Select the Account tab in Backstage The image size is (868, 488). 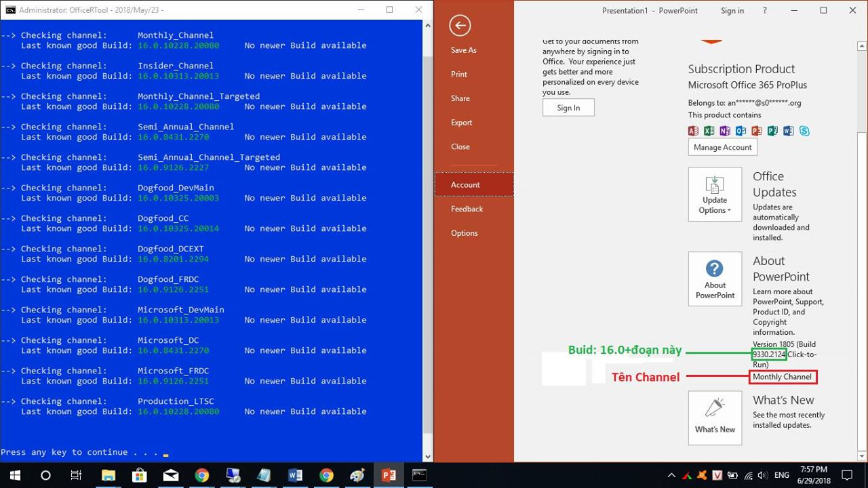(474, 184)
